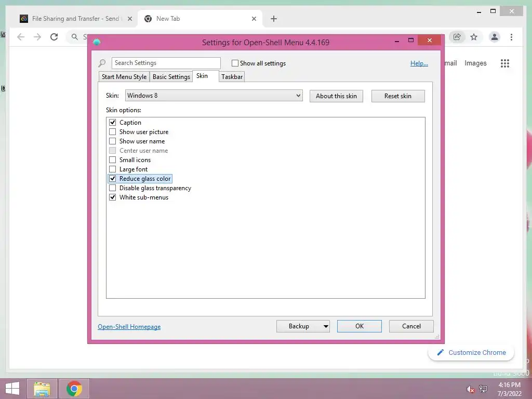Open File Explorer from the taskbar
The height and width of the screenshot is (399, 532).
tap(42, 389)
